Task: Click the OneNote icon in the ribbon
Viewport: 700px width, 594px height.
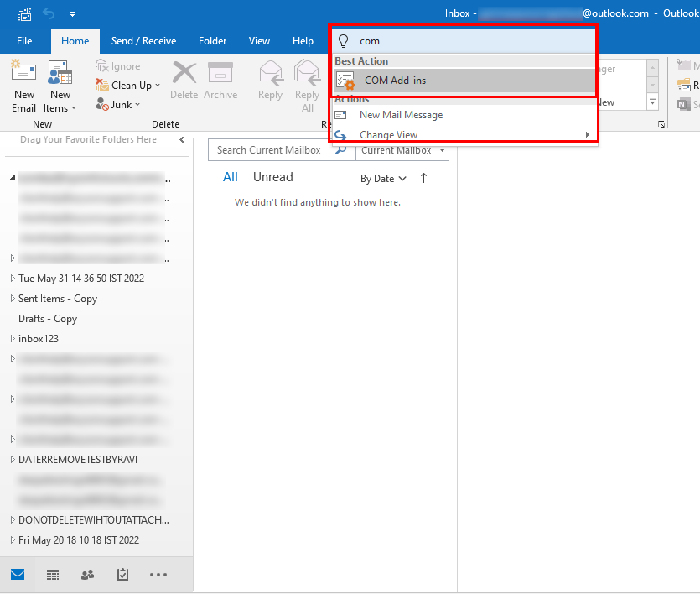Action: (684, 105)
